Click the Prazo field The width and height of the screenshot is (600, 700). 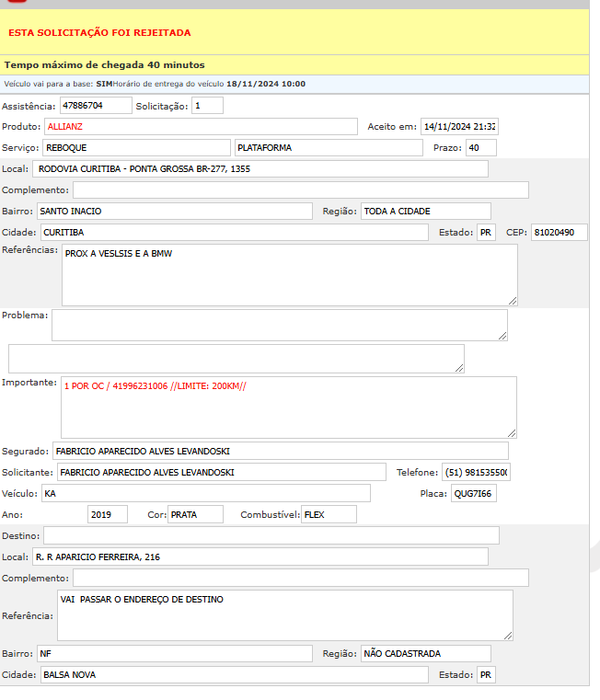(480, 147)
